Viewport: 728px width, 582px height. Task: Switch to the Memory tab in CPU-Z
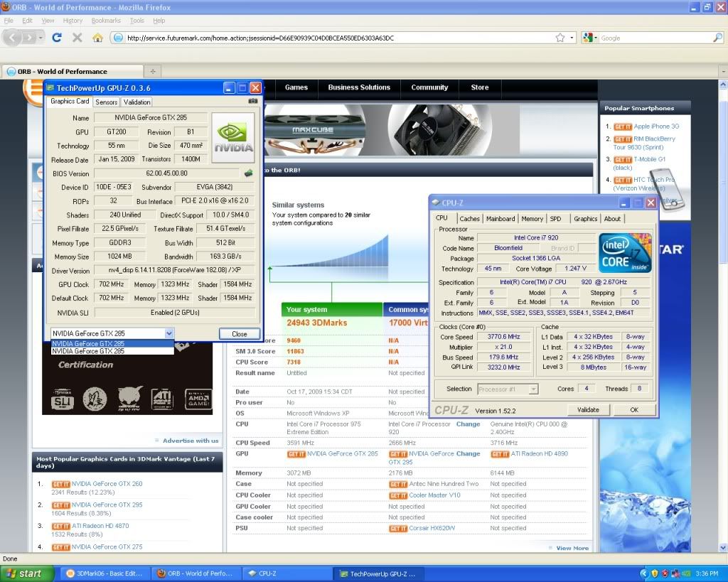point(532,219)
